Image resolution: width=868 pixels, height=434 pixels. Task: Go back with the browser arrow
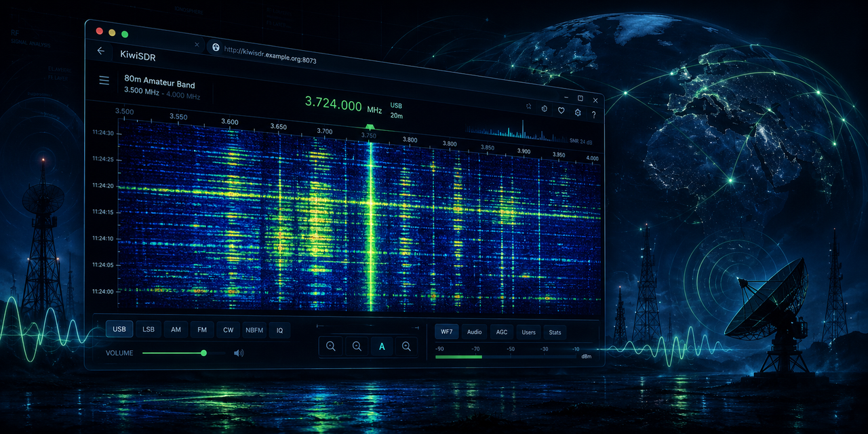point(101,51)
